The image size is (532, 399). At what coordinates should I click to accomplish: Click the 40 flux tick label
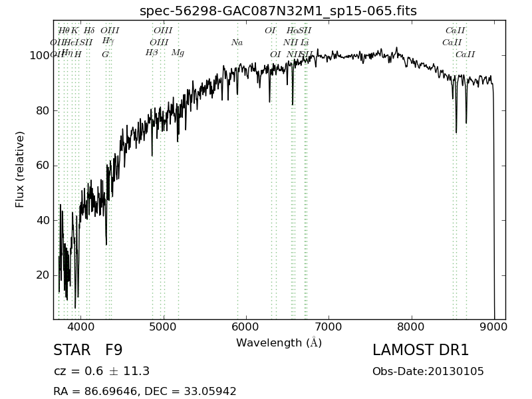(x=43, y=221)
